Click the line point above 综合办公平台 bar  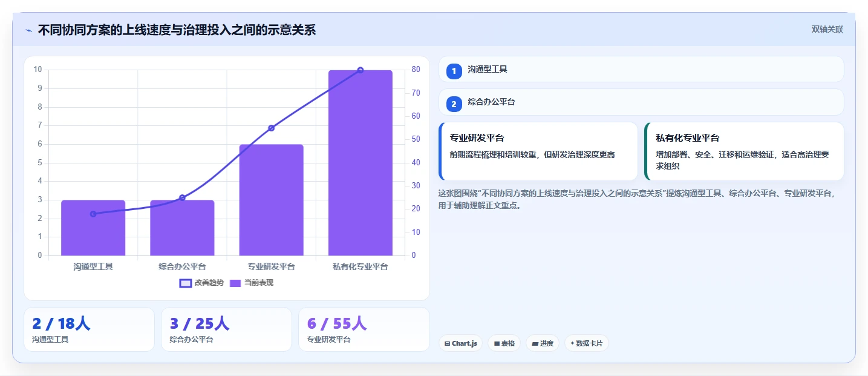[x=182, y=197]
